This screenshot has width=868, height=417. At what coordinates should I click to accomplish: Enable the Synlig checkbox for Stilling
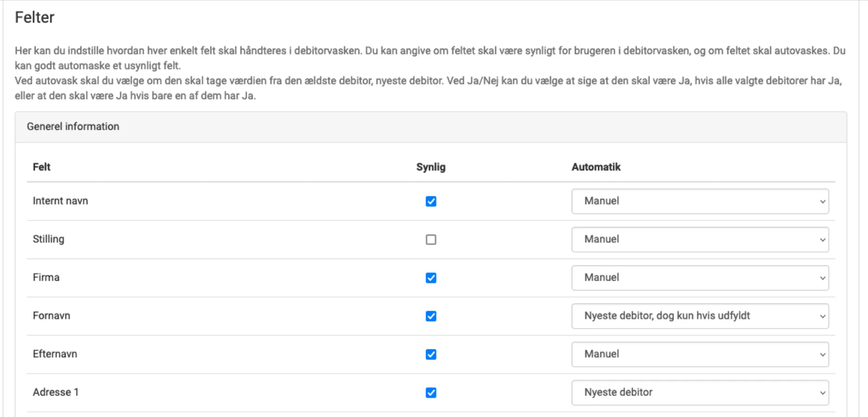pos(431,240)
